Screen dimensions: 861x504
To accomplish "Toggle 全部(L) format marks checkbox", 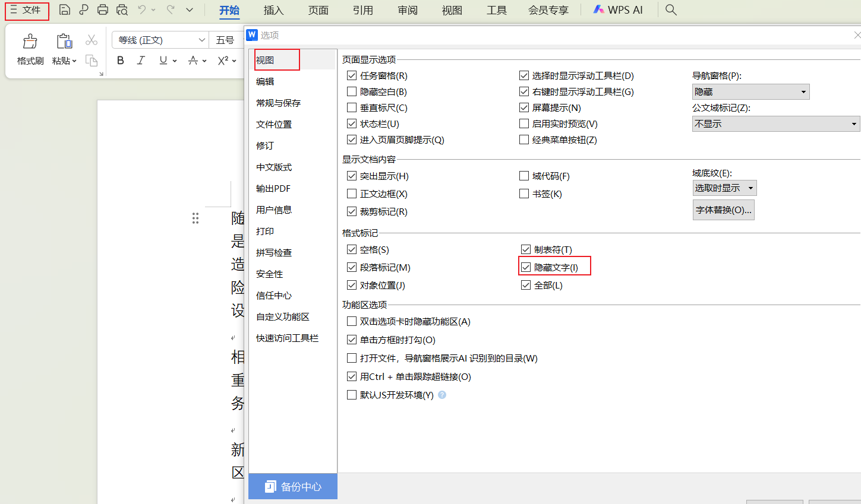I will click(x=526, y=285).
